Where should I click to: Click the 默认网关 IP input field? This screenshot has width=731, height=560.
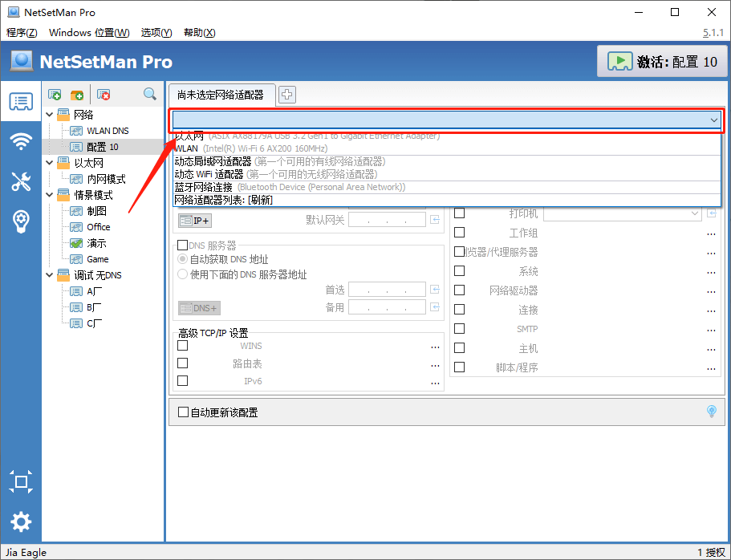(387, 220)
